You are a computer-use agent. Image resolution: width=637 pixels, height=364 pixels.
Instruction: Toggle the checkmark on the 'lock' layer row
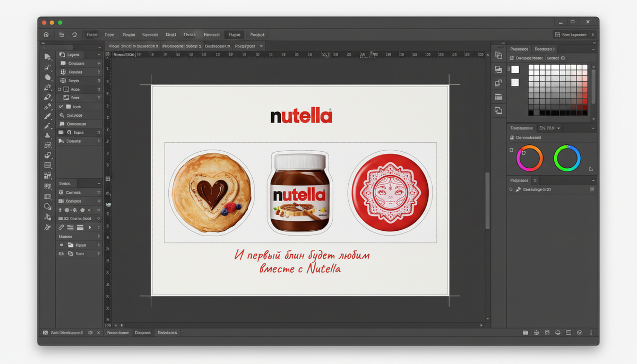[61, 107]
